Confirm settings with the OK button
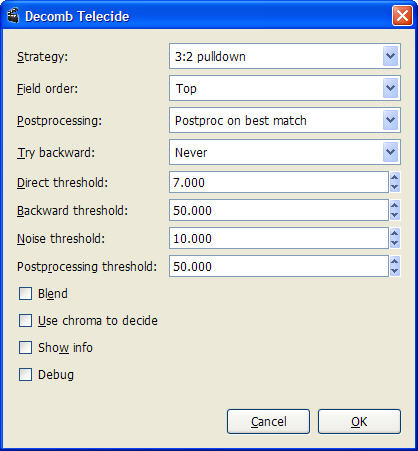418x451 pixels. (359, 422)
